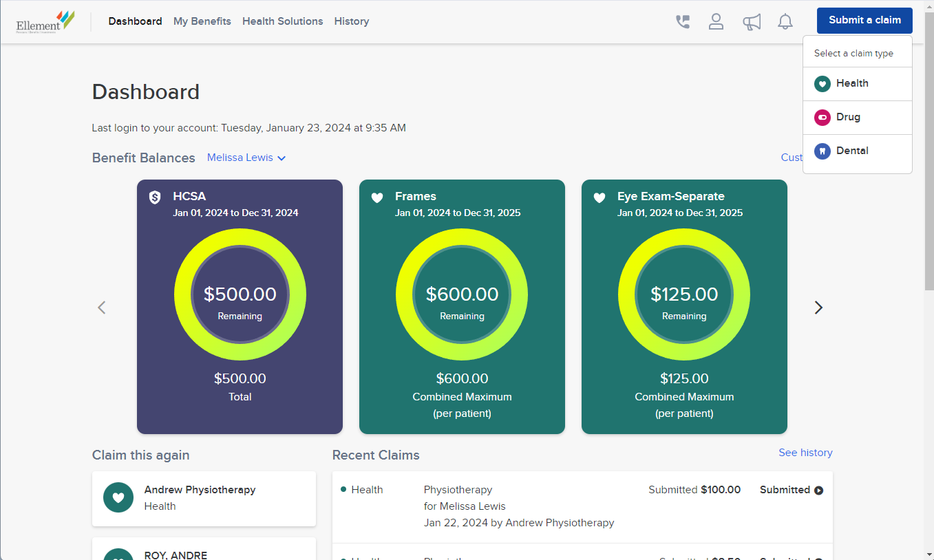
Task: Open the Frames benefit card
Action: click(x=462, y=307)
